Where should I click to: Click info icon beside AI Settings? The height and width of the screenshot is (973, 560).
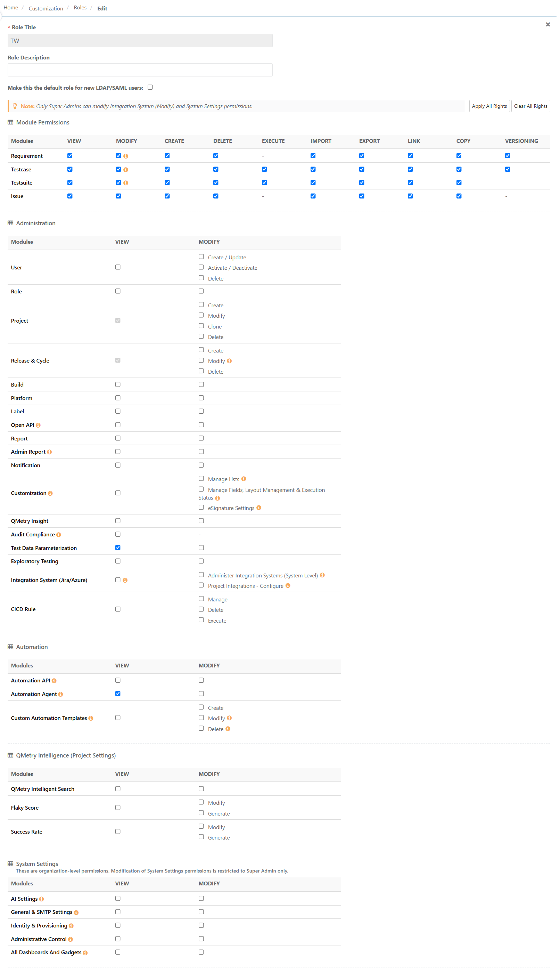[42, 900]
